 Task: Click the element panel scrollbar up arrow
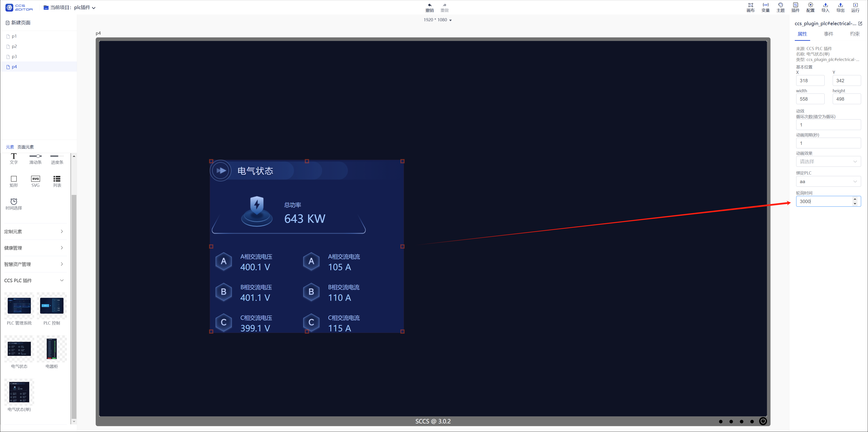click(74, 156)
